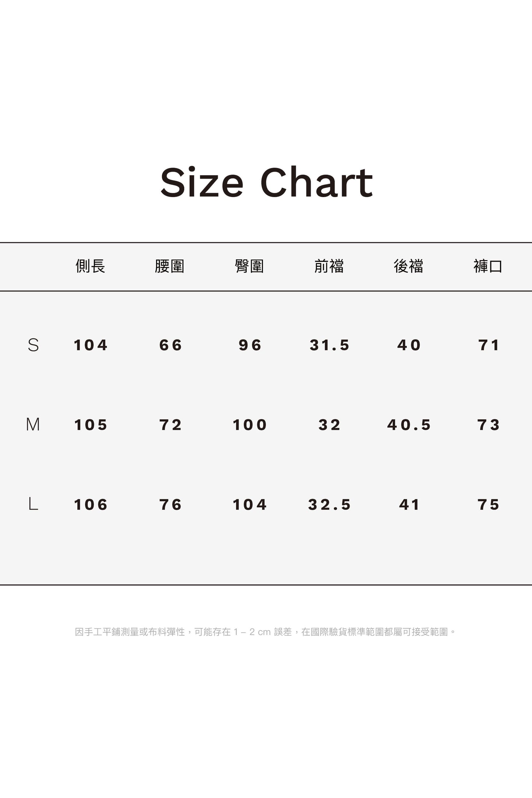
Task: Select the L hem value 75
Action: pyautogui.click(x=489, y=505)
